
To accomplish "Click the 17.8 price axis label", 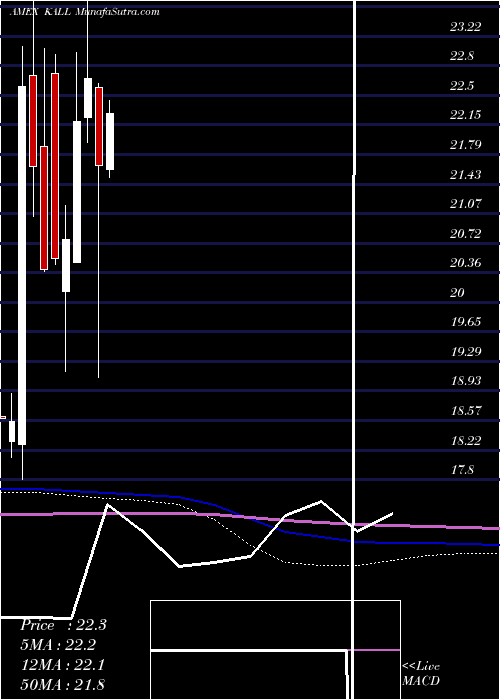I will pyautogui.click(x=462, y=470).
